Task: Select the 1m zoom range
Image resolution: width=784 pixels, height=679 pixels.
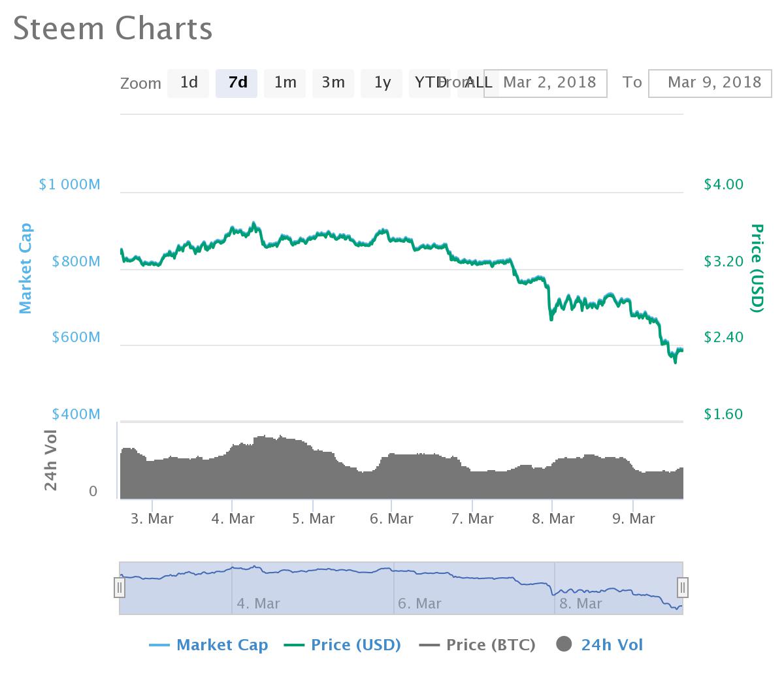Action: pyautogui.click(x=285, y=83)
